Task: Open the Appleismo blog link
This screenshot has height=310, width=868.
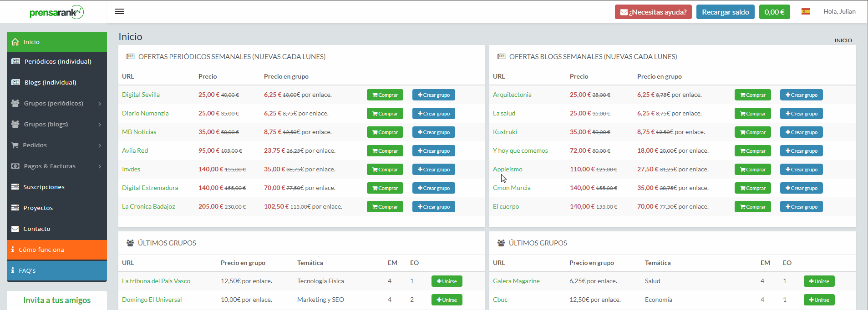Action: coord(508,169)
